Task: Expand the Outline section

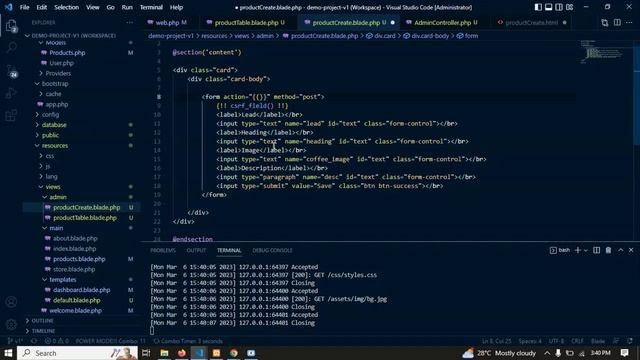Action: pyautogui.click(x=42, y=320)
